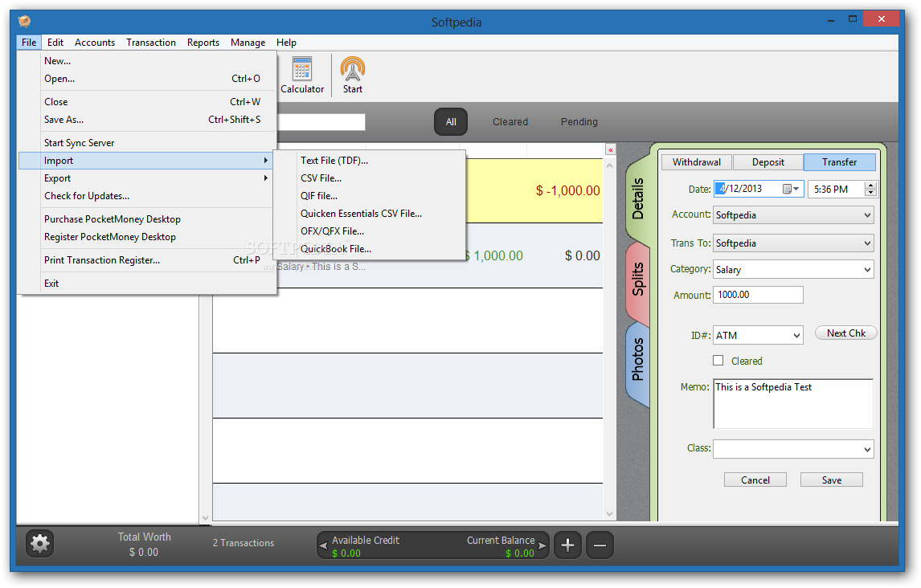Open the Calculator tool
The image size is (921, 588).
[302, 76]
